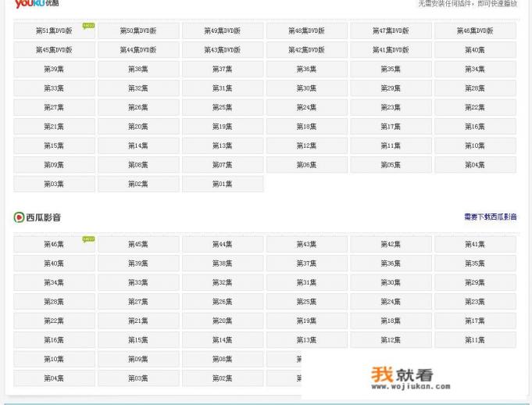Open 第49集DVD版 episode
Image resolution: width=532 pixels, height=405 pixels.
coord(223,31)
